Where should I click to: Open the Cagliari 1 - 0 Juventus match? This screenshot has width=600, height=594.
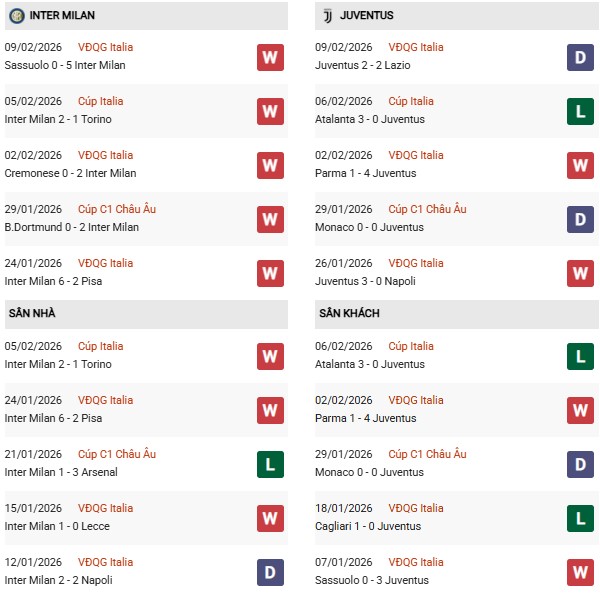pos(370,527)
